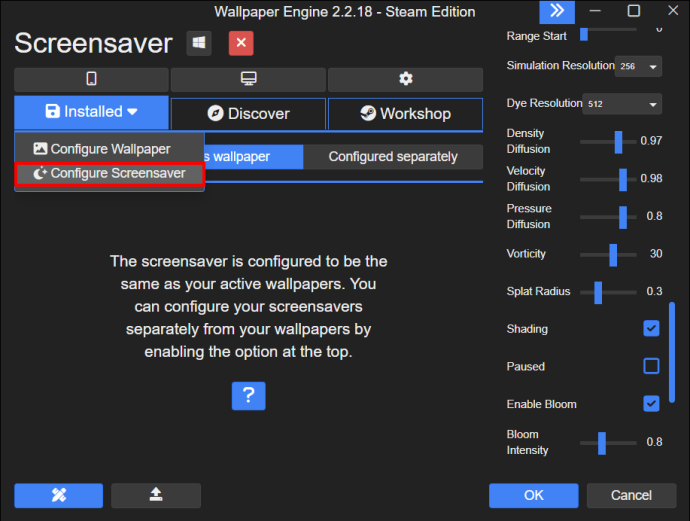Collapse panel with double chevron button
The height and width of the screenshot is (521, 690).
557,11
